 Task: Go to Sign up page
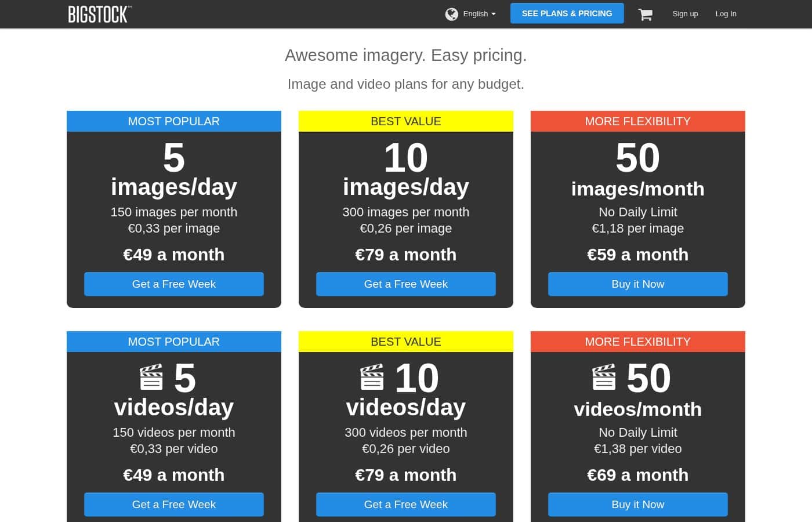(685, 14)
